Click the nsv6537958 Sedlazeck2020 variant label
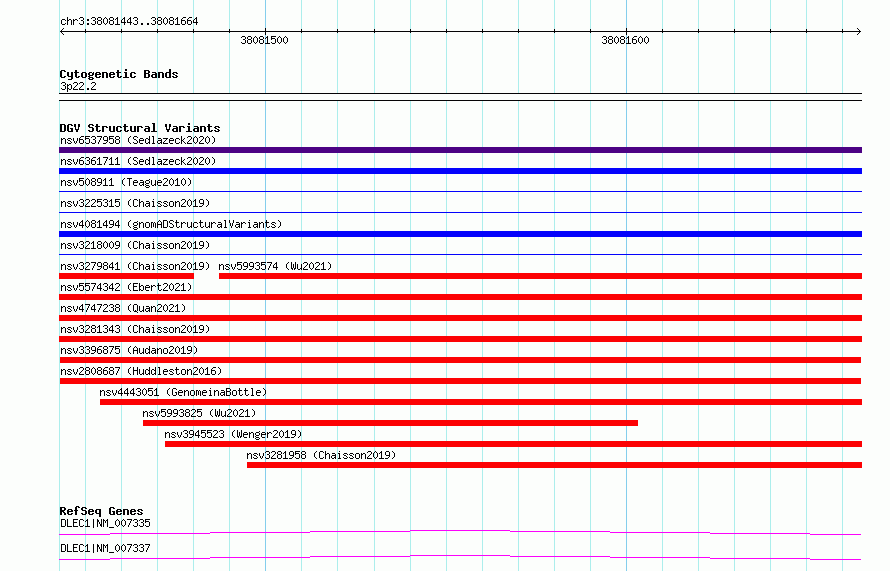The height and width of the screenshot is (571, 890). coord(138,140)
